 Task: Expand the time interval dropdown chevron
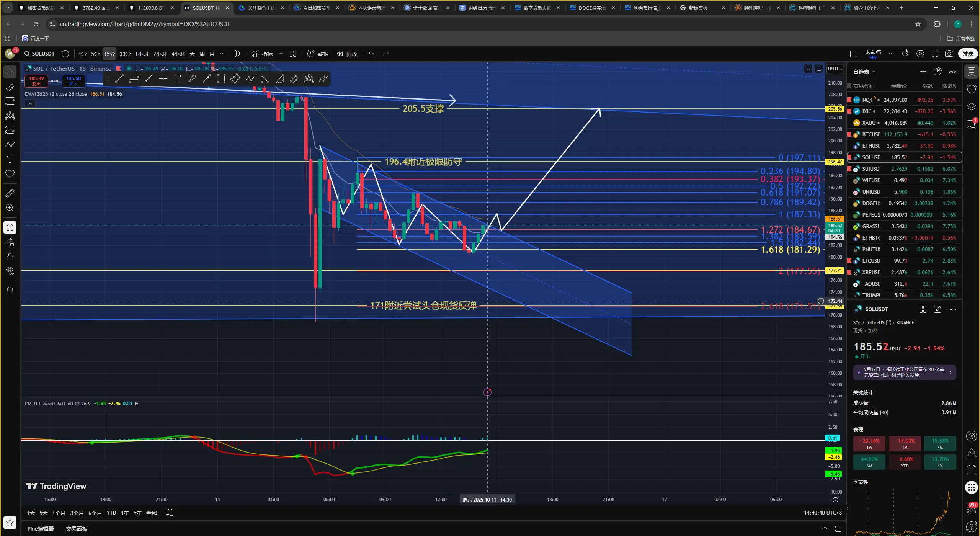point(222,54)
